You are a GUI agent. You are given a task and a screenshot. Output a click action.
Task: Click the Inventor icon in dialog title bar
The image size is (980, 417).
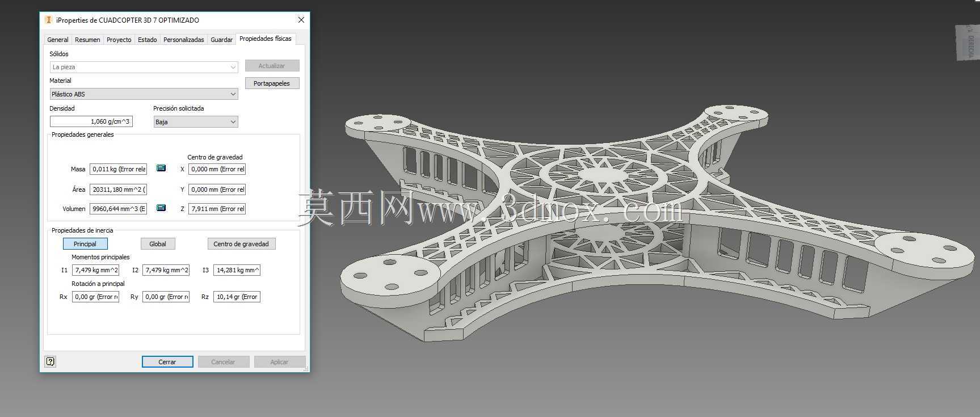coord(48,20)
